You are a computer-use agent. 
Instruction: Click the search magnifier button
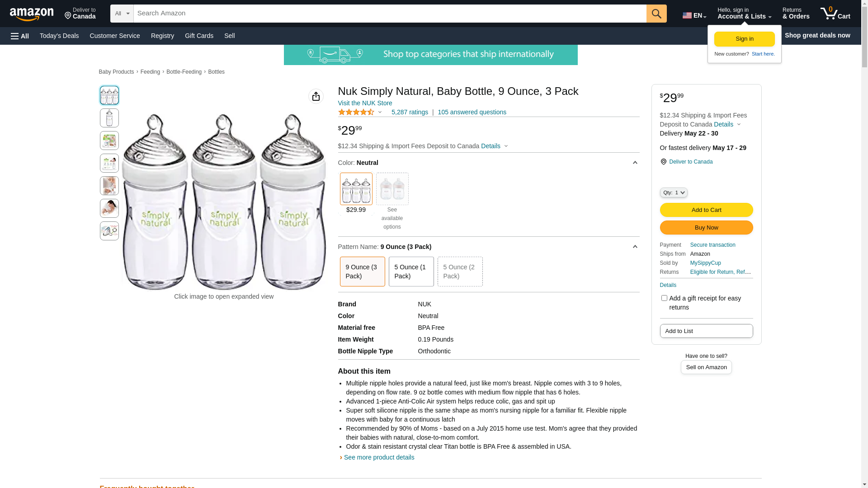pos(656,14)
